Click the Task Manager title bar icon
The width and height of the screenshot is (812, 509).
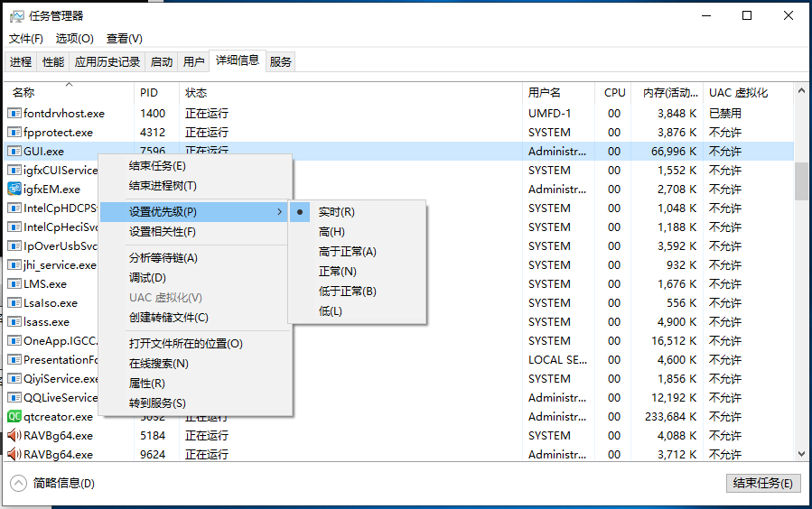[x=16, y=16]
